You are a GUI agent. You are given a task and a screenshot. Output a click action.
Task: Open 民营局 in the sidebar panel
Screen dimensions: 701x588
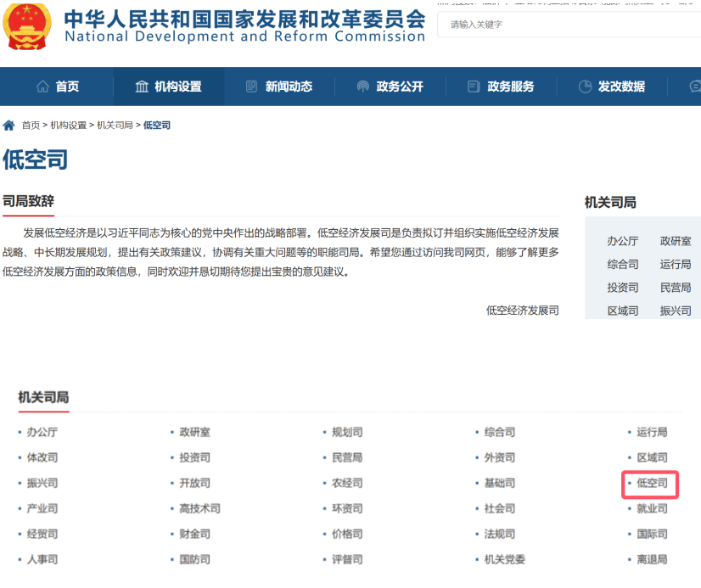click(x=676, y=288)
